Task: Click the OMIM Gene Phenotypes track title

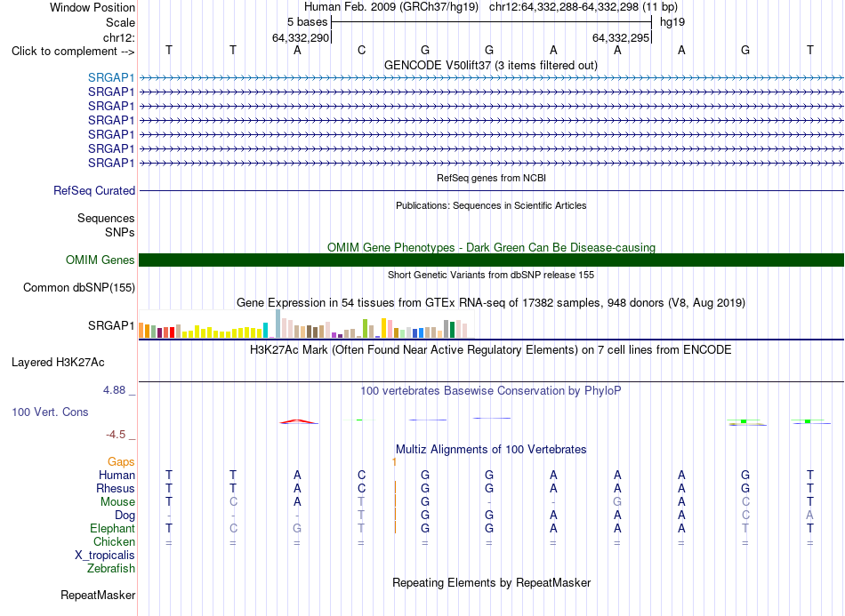Action: pos(491,248)
